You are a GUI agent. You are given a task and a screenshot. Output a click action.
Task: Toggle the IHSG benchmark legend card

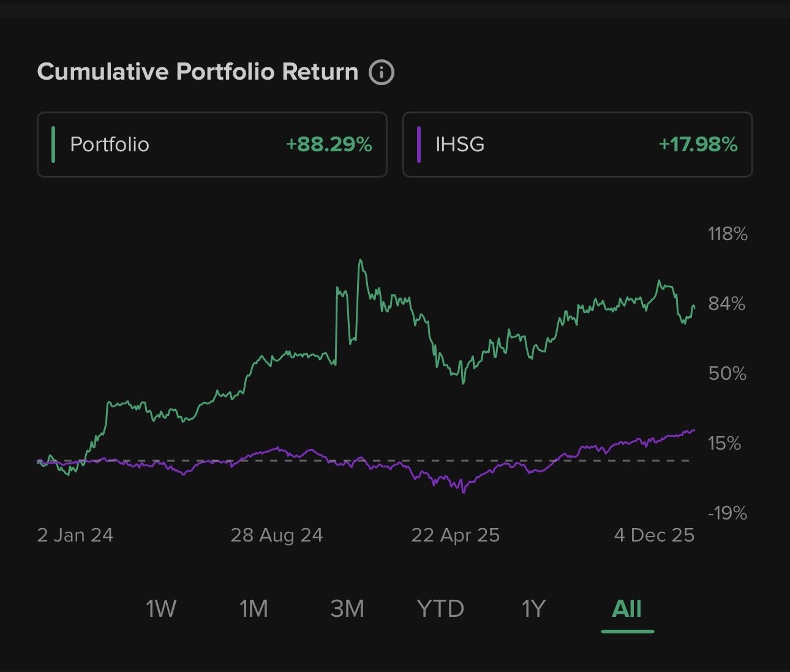[x=577, y=145]
